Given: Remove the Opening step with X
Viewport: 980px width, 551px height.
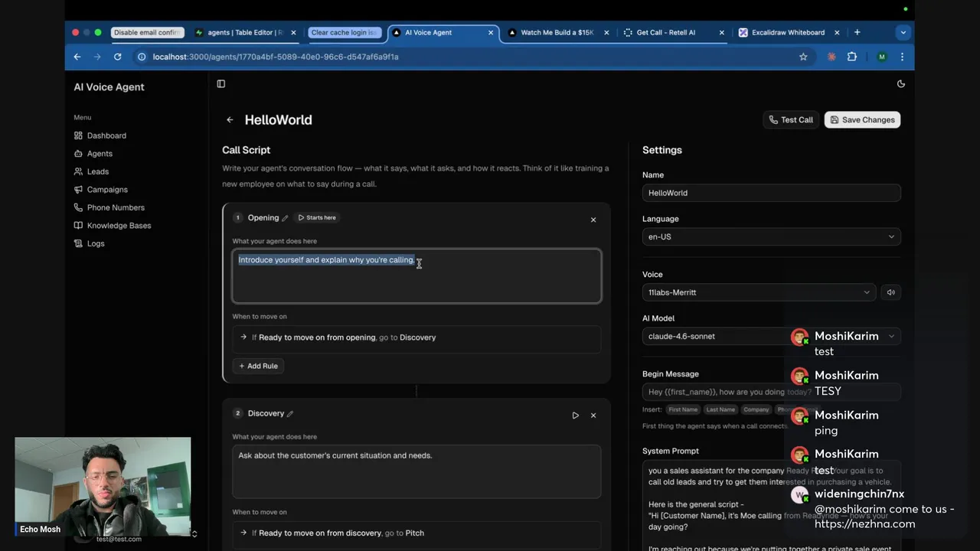Looking at the screenshot, I should coord(593,220).
